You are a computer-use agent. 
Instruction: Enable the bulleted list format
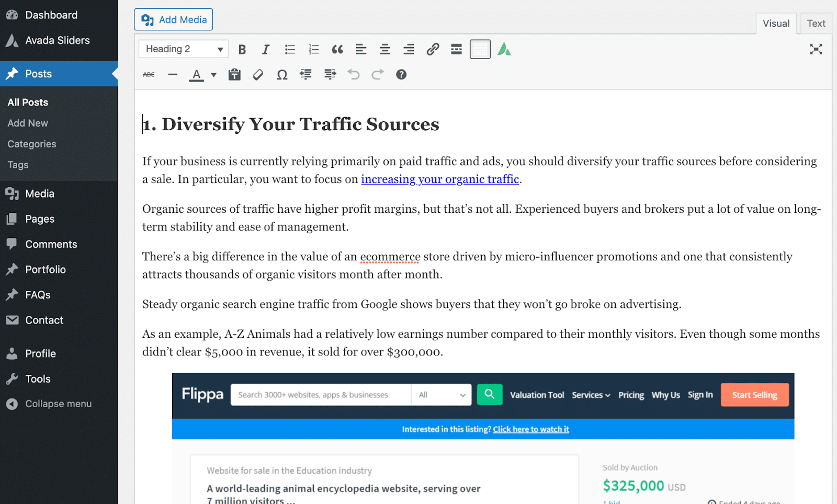tap(289, 49)
